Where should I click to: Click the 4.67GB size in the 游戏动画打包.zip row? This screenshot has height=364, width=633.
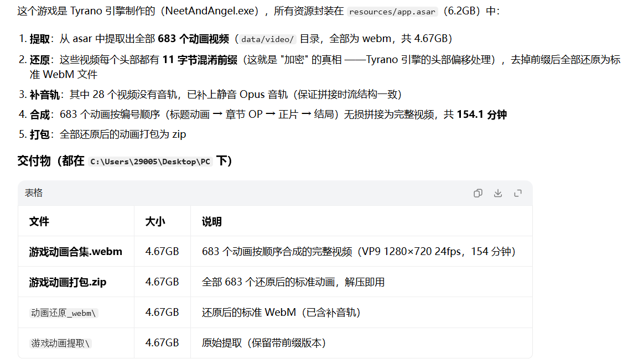coord(162,282)
